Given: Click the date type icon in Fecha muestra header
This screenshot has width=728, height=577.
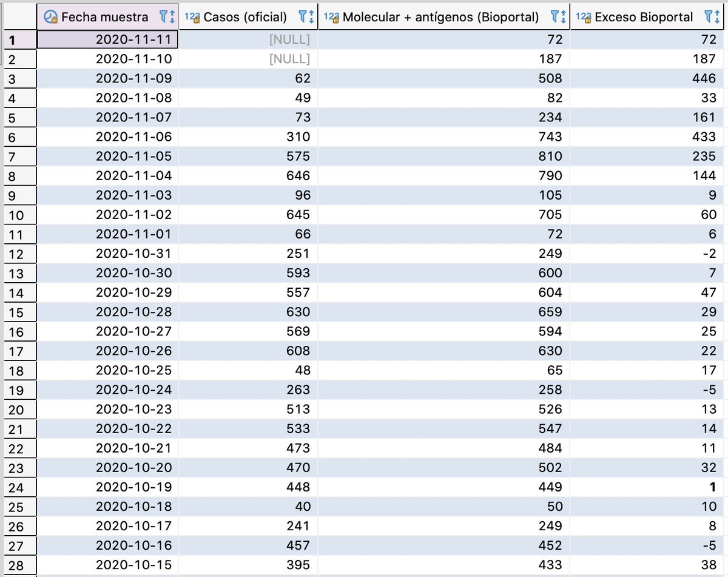Looking at the screenshot, I should pyautogui.click(x=51, y=18).
